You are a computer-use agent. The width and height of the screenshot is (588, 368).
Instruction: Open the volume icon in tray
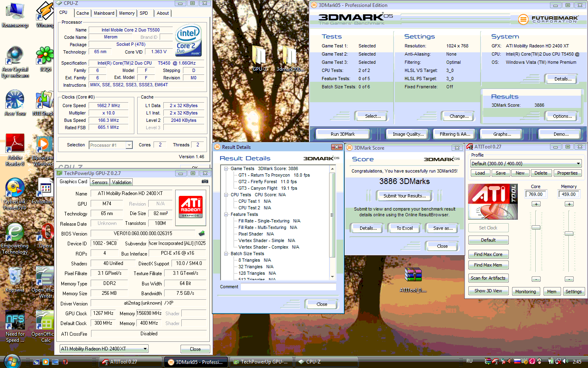pos(566,361)
